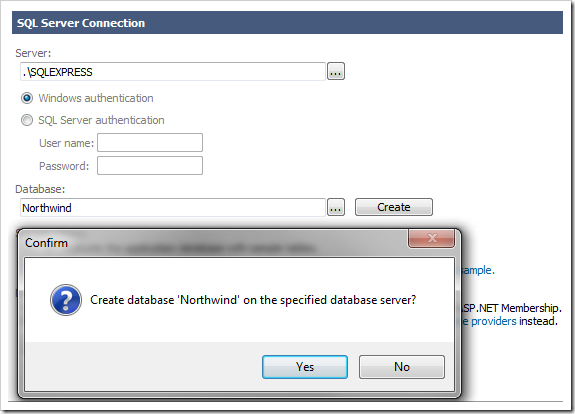Click the Create database button
This screenshot has height=414, width=575.
(394, 207)
